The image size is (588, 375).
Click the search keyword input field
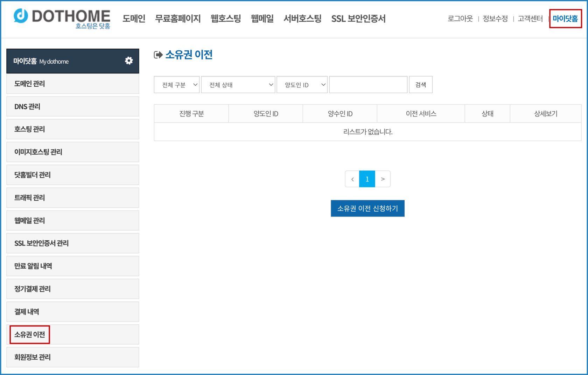pos(368,84)
